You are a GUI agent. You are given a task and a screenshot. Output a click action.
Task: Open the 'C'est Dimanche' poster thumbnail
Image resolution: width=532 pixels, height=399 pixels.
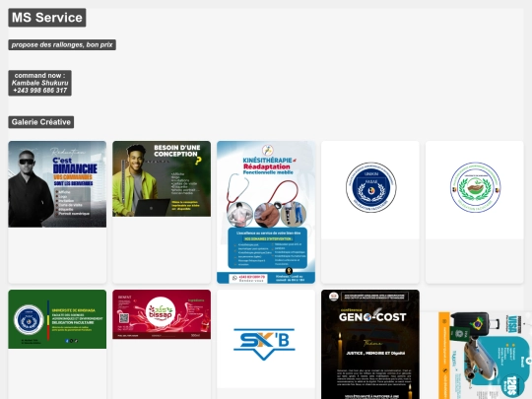click(57, 184)
